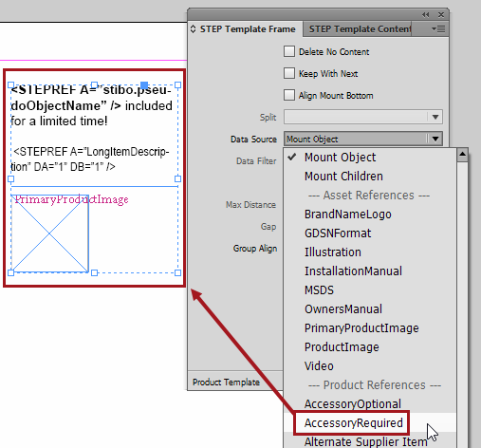
Task: Click the scroll-up arrow in dropdown list
Action: [462, 155]
